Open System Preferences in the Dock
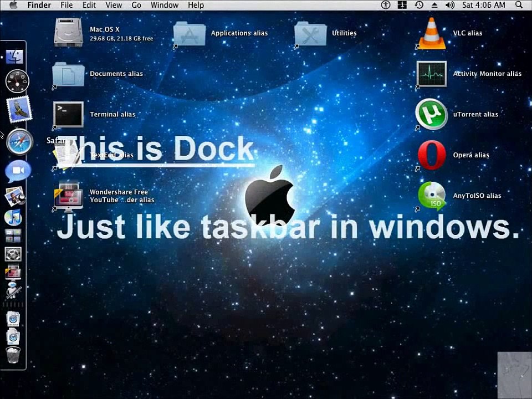 [13, 254]
